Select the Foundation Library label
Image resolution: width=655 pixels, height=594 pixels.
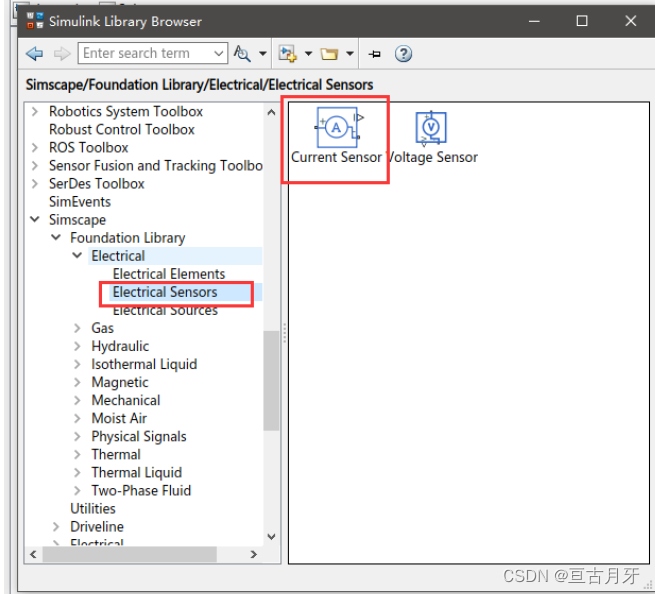pos(127,238)
